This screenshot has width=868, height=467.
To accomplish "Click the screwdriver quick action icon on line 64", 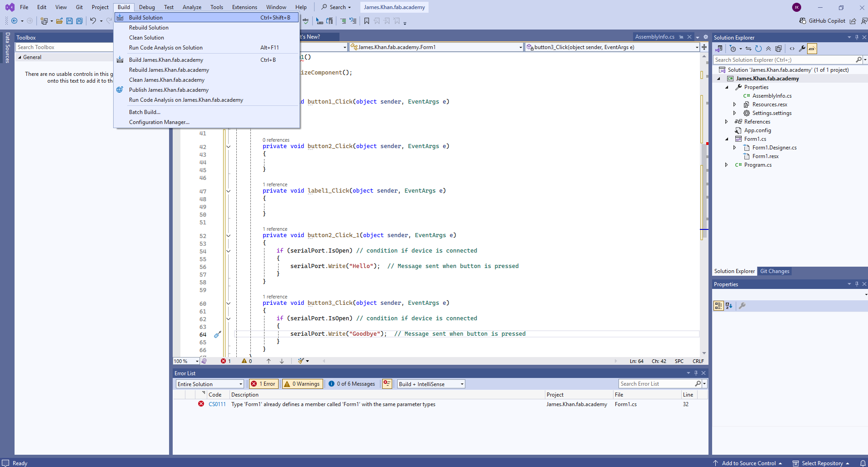I will (x=218, y=334).
